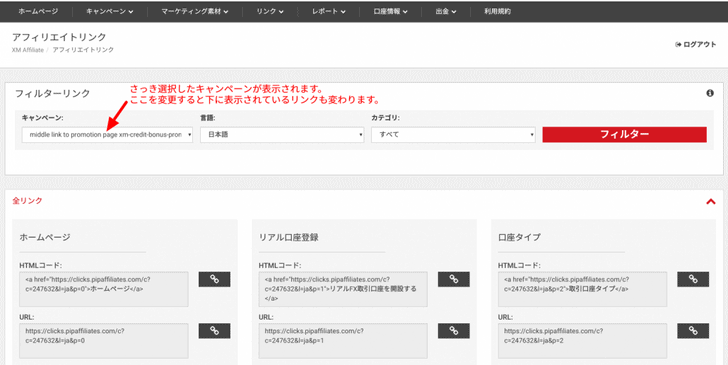Open the リンク navigation menu

[270, 12]
